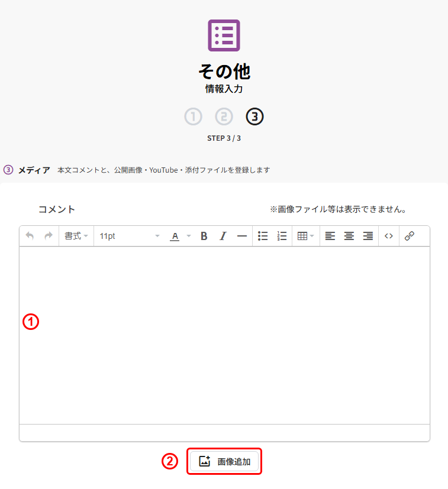Expand the text color picker arrow

tap(189, 236)
